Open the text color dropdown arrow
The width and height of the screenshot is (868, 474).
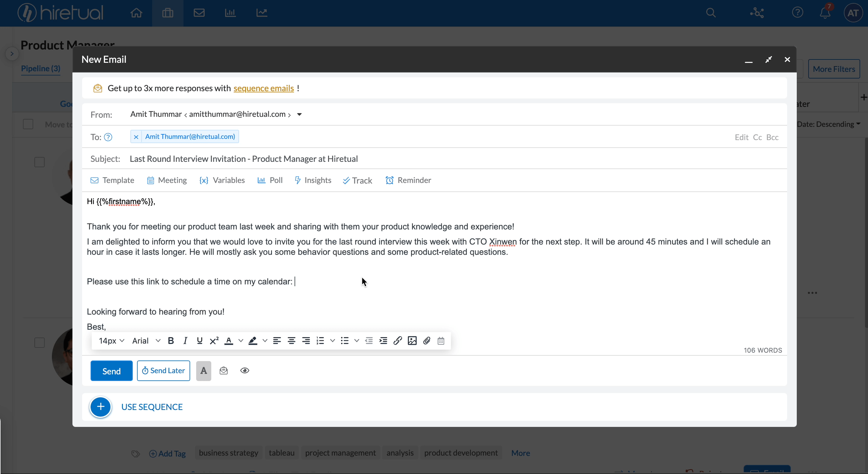tap(241, 341)
